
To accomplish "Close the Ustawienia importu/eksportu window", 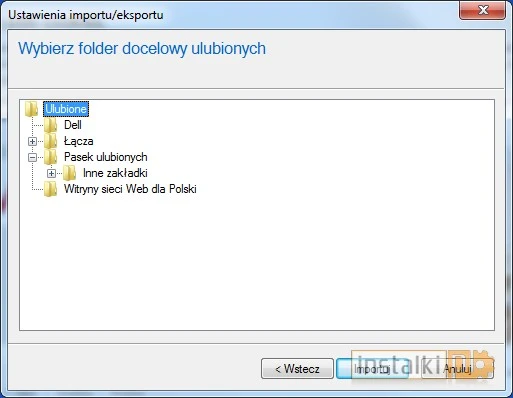I will 482,10.
